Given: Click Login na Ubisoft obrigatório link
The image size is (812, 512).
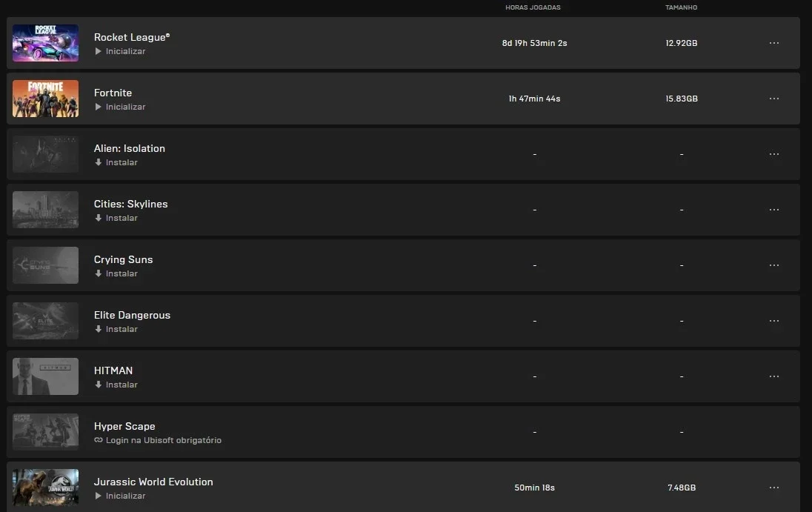Looking at the screenshot, I should 158,440.
